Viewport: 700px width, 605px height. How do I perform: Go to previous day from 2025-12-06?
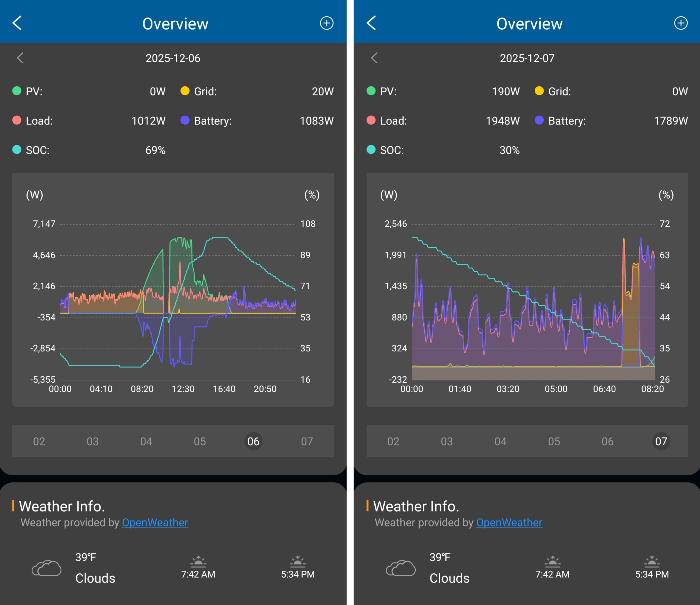[x=20, y=58]
